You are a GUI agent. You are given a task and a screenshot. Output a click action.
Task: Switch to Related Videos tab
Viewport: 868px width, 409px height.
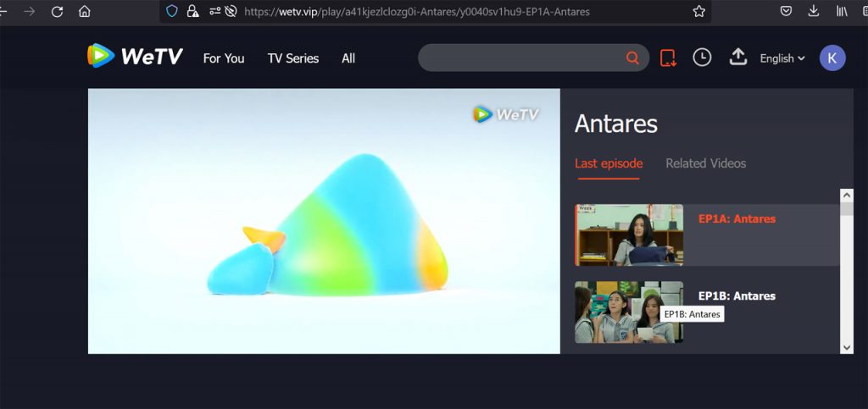coord(706,163)
